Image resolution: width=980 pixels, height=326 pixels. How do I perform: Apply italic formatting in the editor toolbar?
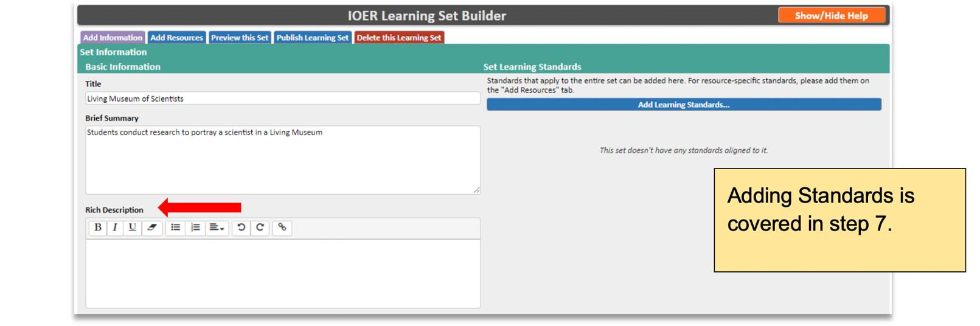pyautogui.click(x=115, y=227)
